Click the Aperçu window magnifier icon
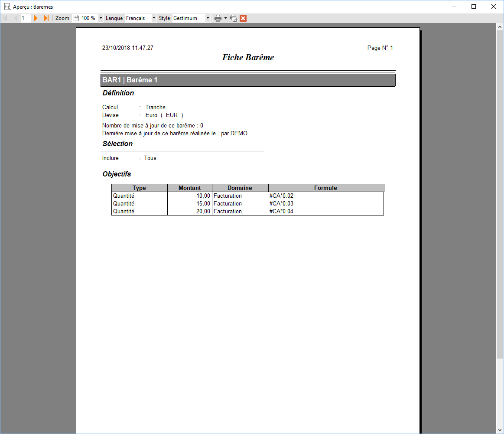 point(7,7)
